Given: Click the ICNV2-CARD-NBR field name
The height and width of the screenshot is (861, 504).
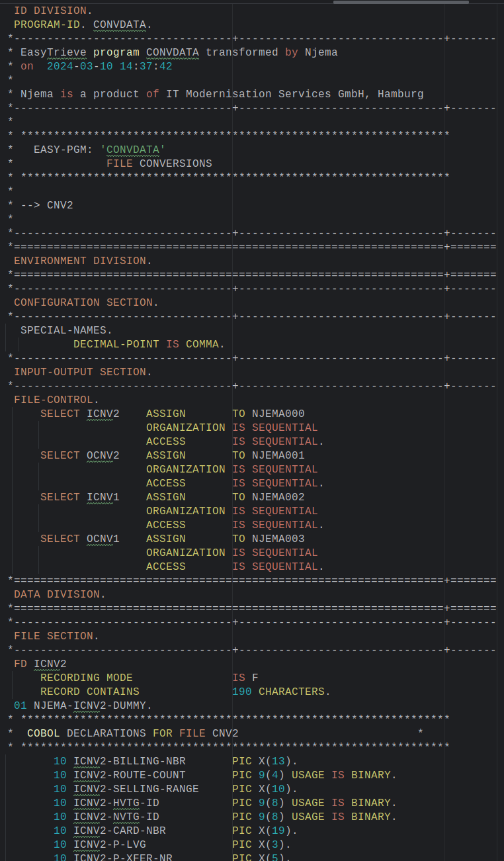Looking at the screenshot, I should [119, 831].
